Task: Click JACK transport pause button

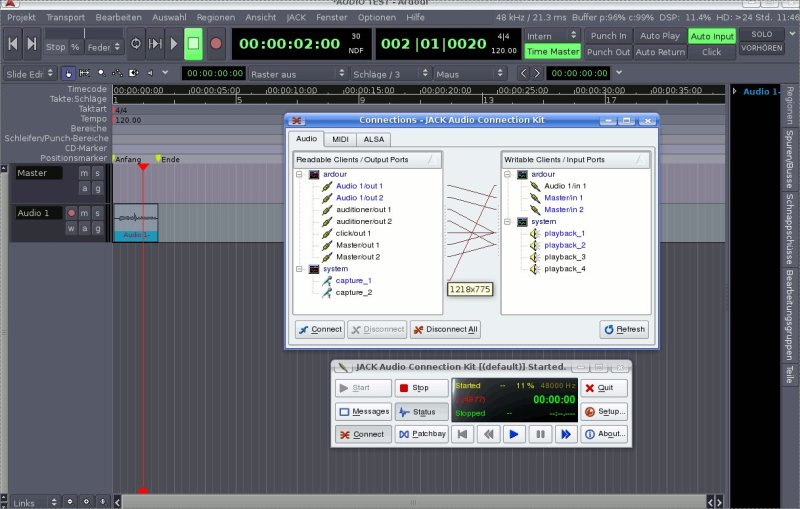Action: 540,434
